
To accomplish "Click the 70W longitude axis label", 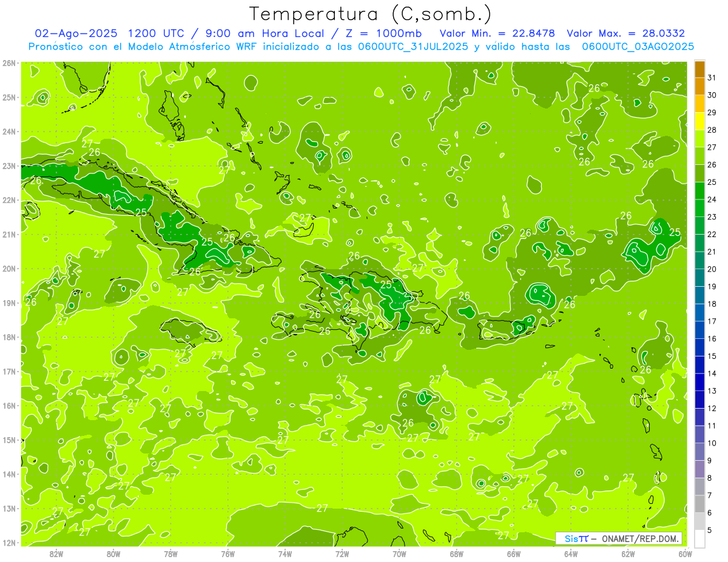I will tap(399, 554).
